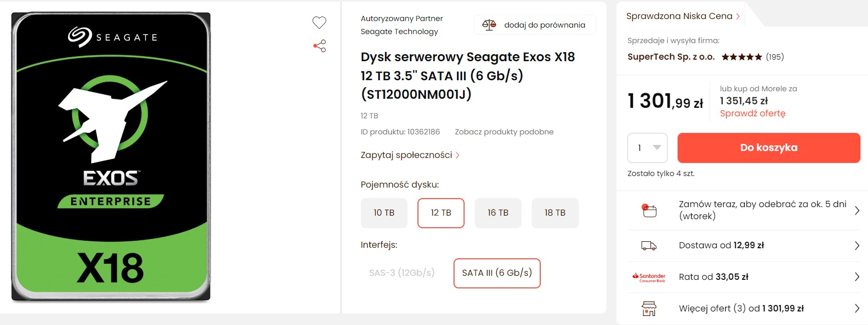
Task: Click the share icon
Action: pos(320,46)
